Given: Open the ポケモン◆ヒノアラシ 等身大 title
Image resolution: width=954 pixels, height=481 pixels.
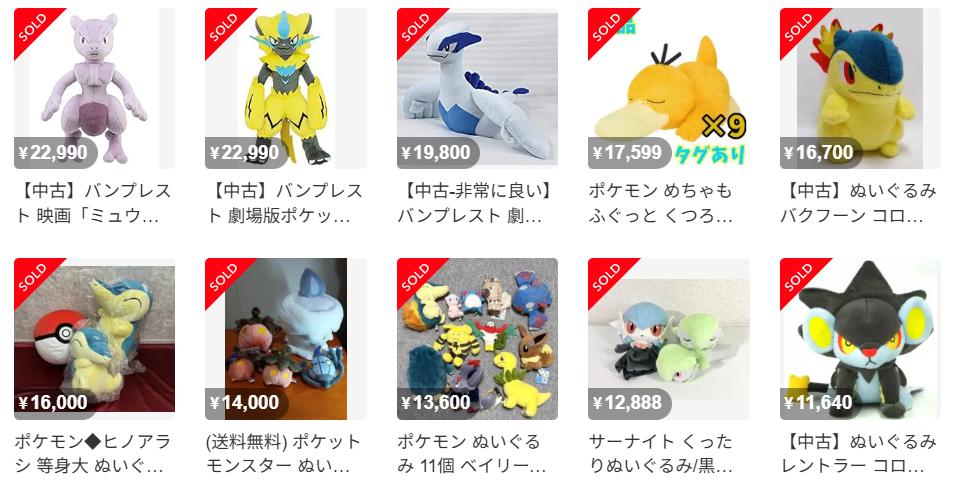Looking at the screenshot, I should 93,454.
